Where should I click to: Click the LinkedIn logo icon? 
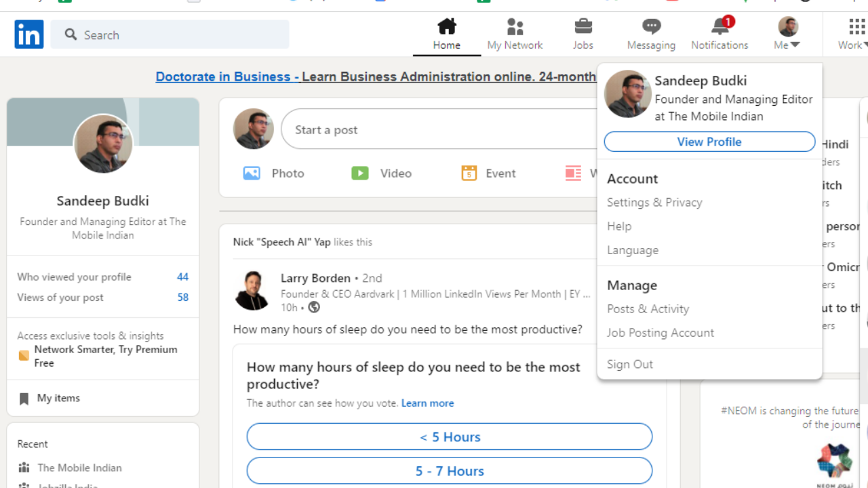click(x=29, y=34)
